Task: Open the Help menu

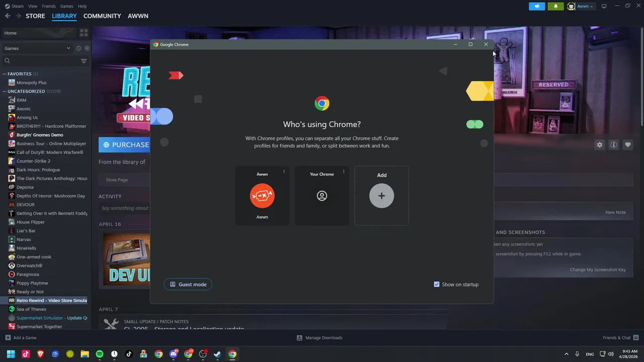Action: (82, 6)
